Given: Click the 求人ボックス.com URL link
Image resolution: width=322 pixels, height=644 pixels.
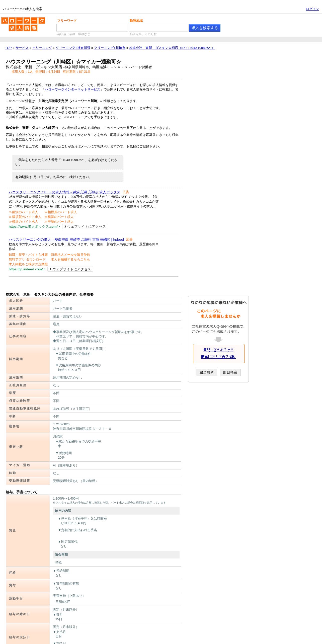Looking at the screenshot, I should pos(33,226).
